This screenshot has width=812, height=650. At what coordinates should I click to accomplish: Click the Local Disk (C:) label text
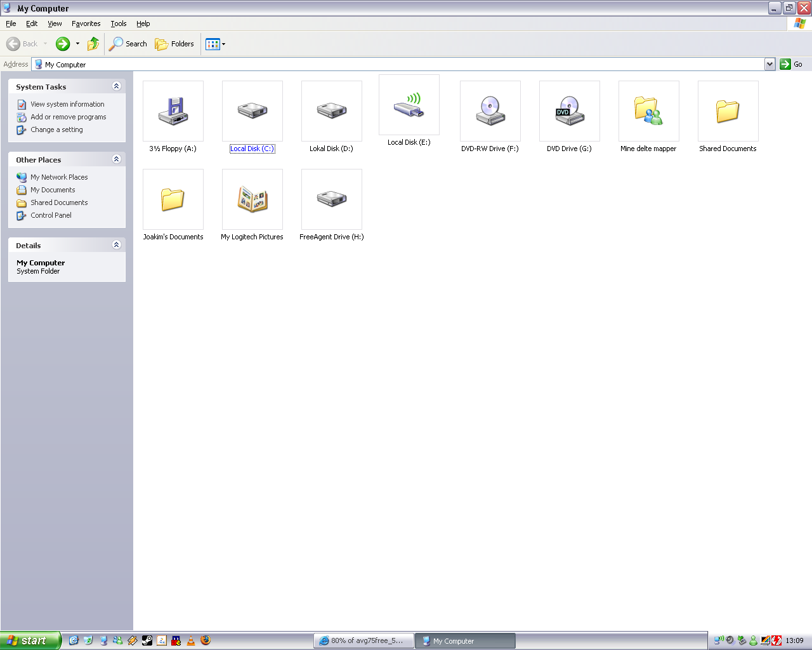(x=252, y=149)
